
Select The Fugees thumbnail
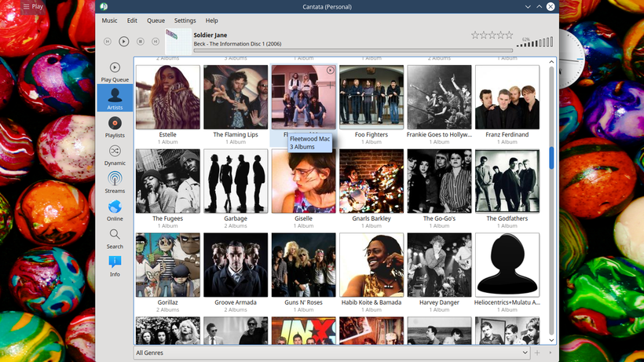[x=167, y=181]
